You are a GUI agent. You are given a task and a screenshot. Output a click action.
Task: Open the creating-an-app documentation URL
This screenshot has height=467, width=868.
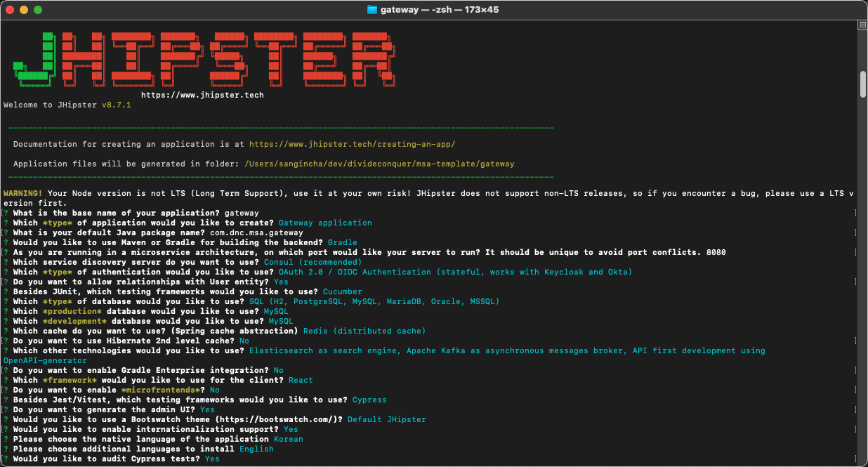[x=352, y=144]
